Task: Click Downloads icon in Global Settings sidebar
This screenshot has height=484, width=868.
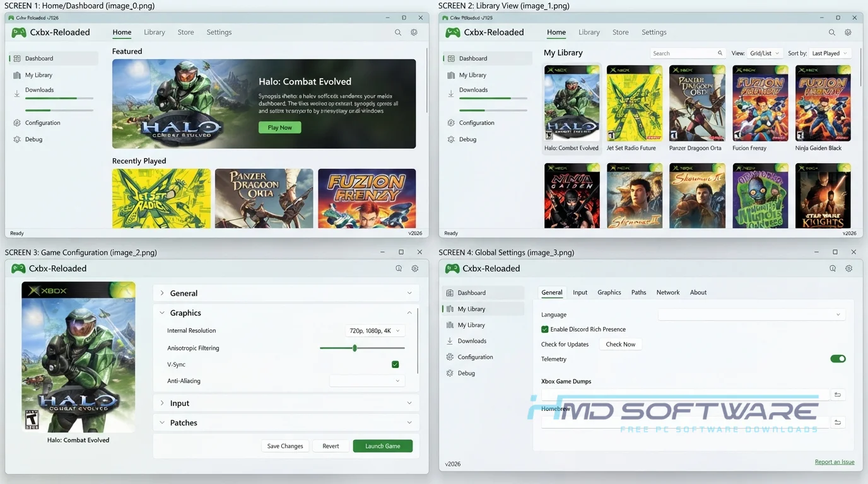Action: pyautogui.click(x=450, y=341)
